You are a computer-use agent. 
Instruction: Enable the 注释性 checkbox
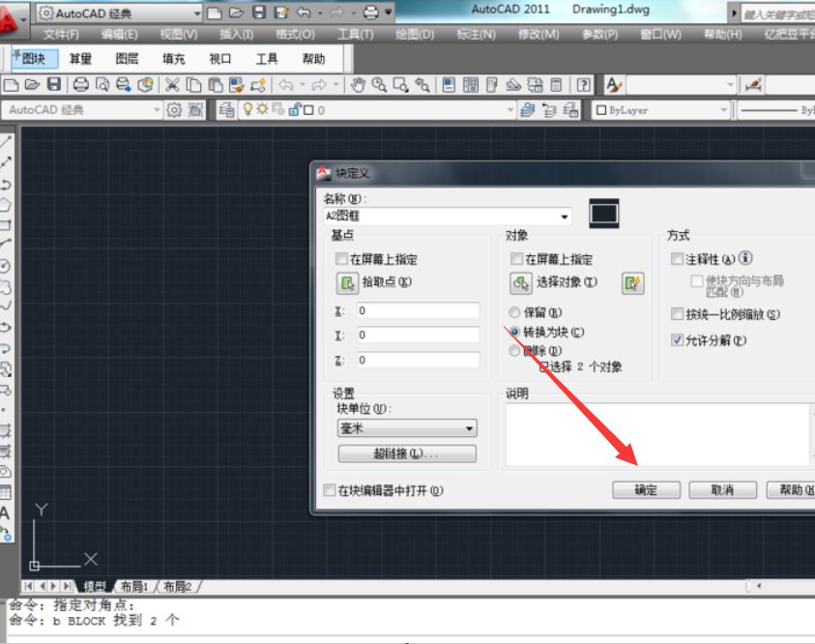(677, 259)
